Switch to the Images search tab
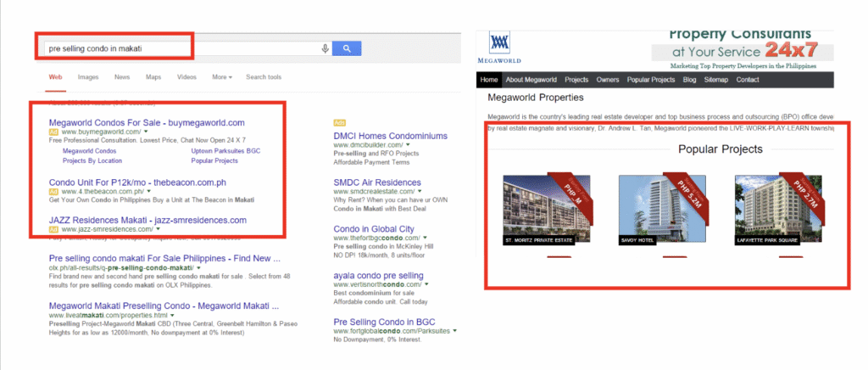The height and width of the screenshot is (370, 868). pyautogui.click(x=87, y=77)
